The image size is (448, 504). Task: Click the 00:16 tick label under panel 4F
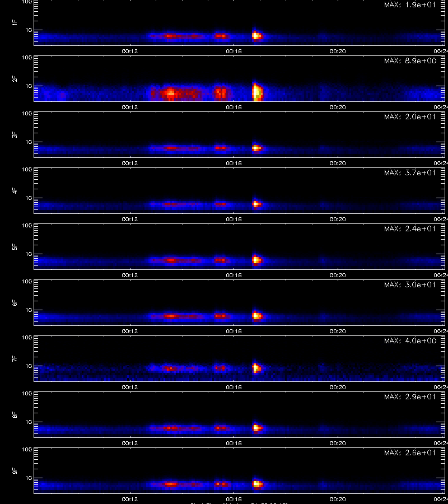click(x=234, y=219)
